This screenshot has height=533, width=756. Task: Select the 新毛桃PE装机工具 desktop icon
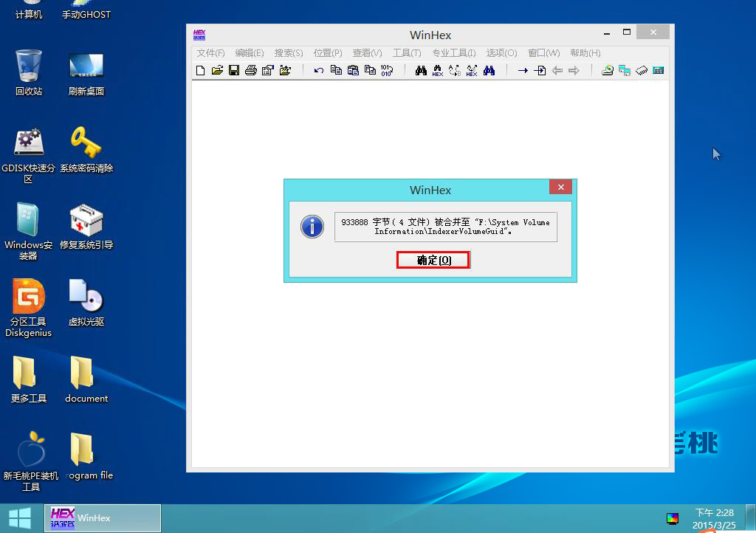point(30,461)
